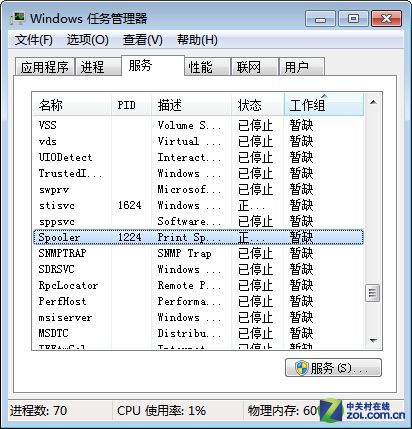The image size is (412, 429).
Task: Open the 选项(O) menu
Action: coord(88,40)
